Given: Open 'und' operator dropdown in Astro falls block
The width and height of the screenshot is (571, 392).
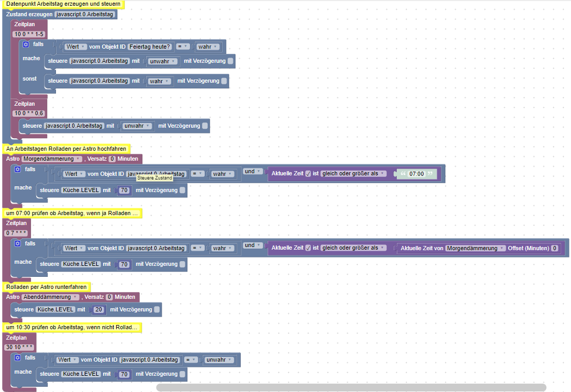Looking at the screenshot, I should tap(253, 171).
